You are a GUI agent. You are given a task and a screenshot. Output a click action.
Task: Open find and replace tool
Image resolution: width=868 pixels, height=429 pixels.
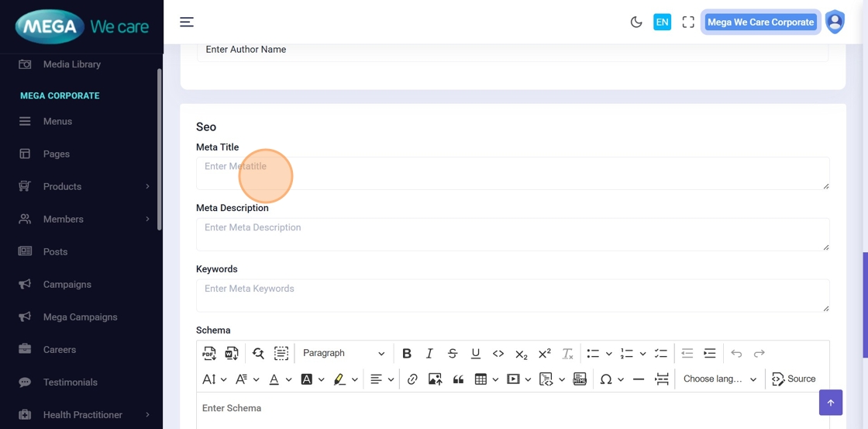click(x=258, y=354)
